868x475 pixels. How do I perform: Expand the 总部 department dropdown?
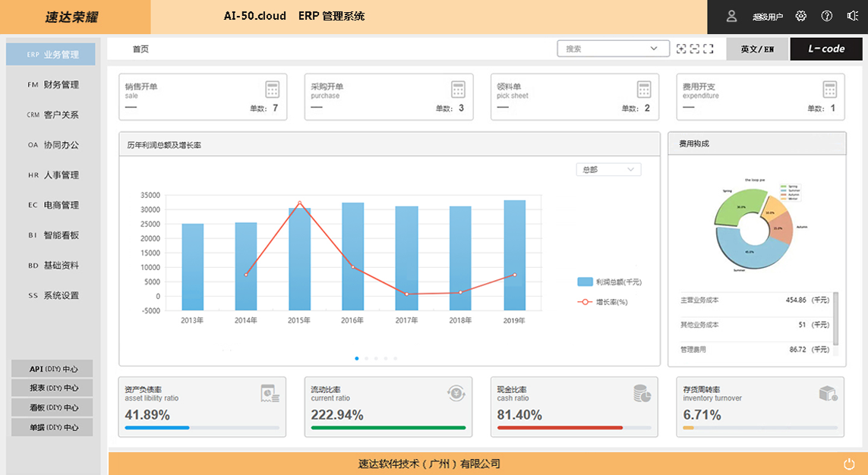click(x=608, y=170)
